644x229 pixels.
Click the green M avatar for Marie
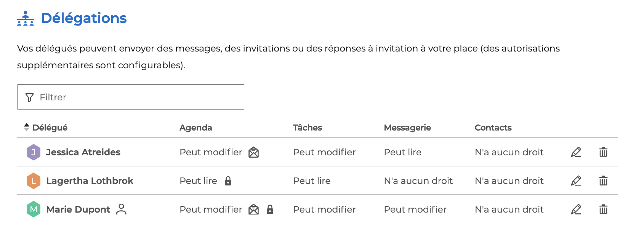click(34, 209)
